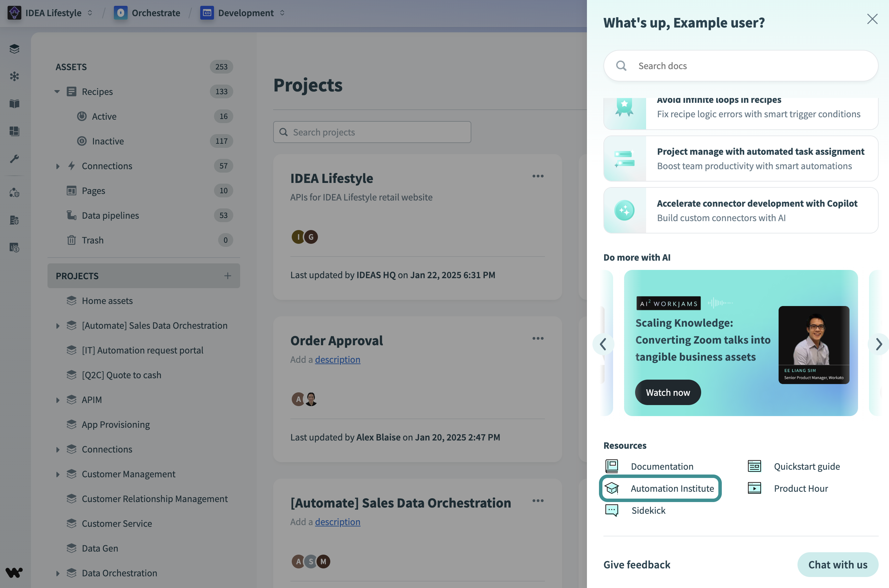Collapse the Recipes asset tree
This screenshot has height=588, width=889.
pos(57,91)
